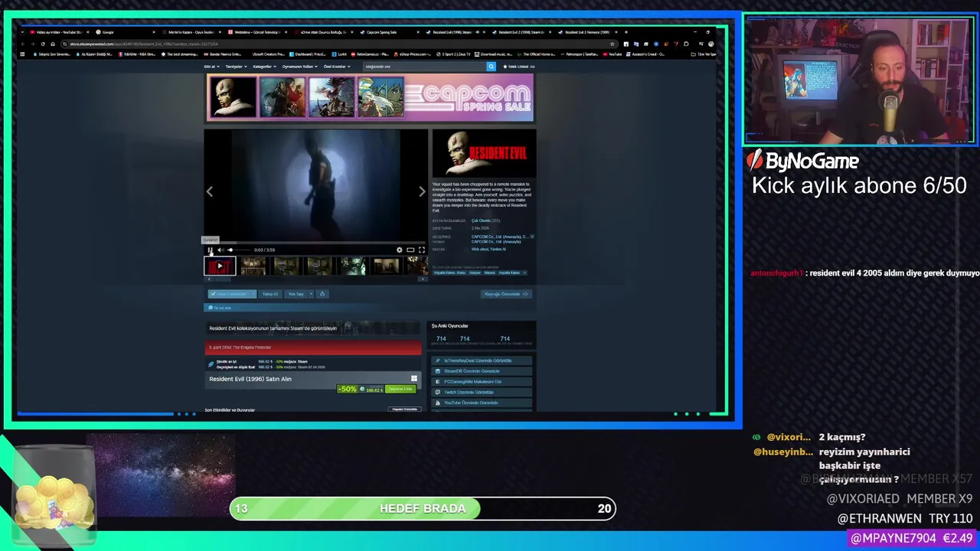Open the Lurkit bookmark
The image size is (980, 551).
(x=340, y=54)
